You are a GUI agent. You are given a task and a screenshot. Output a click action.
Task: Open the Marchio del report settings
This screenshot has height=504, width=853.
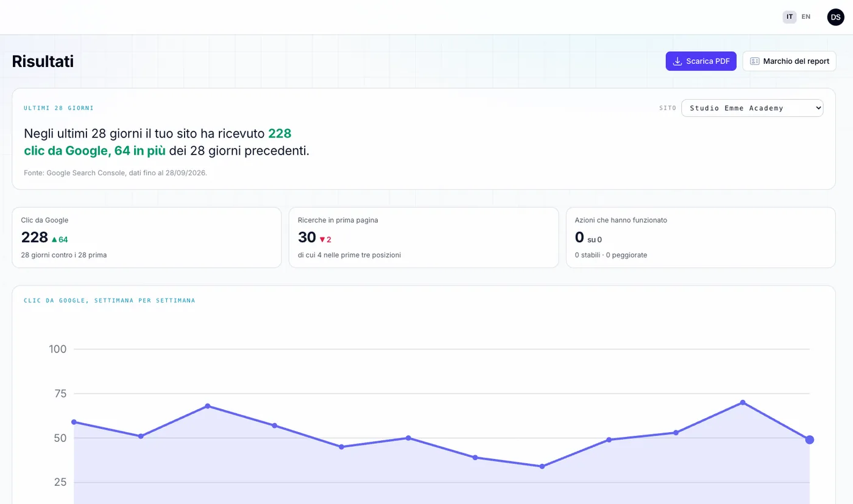pyautogui.click(x=789, y=61)
